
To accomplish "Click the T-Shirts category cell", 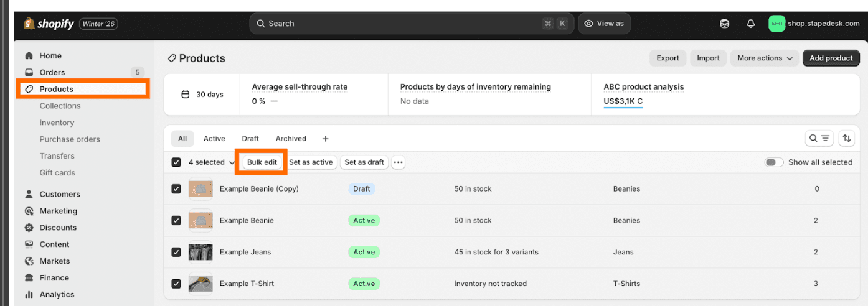I will [626, 284].
